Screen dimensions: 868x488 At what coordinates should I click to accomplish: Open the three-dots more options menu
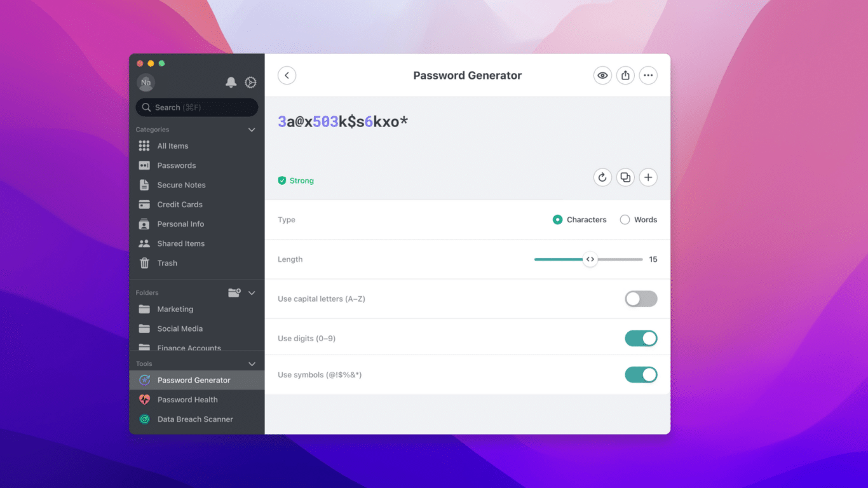(648, 76)
